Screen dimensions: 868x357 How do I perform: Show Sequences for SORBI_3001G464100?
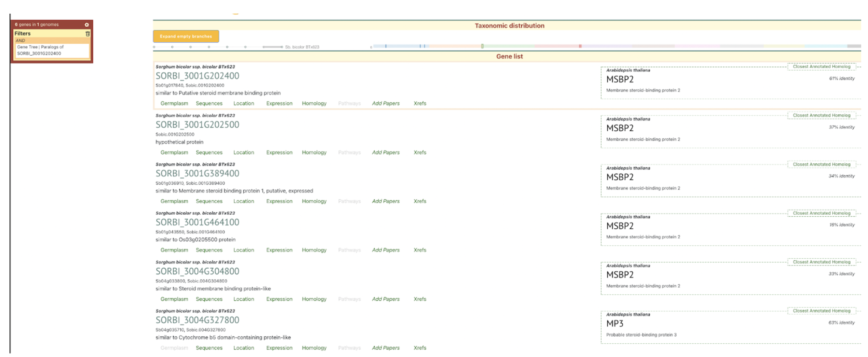tap(209, 250)
